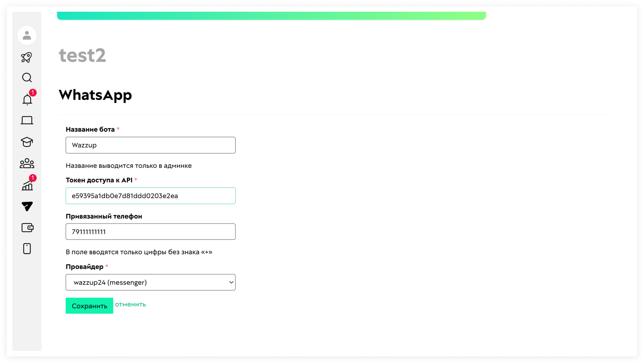Image resolution: width=644 pixels, height=364 pixels.
Task: Click the отменить link
Action: (130, 304)
